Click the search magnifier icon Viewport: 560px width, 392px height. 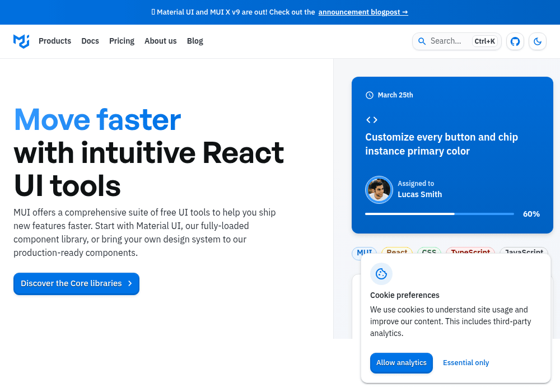pyautogui.click(x=422, y=41)
